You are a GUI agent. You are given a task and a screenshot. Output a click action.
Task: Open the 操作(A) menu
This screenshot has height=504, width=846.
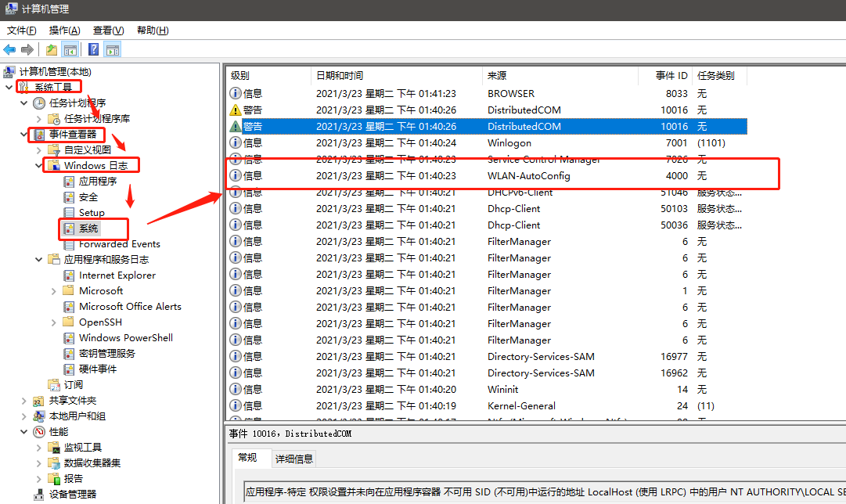(x=64, y=31)
